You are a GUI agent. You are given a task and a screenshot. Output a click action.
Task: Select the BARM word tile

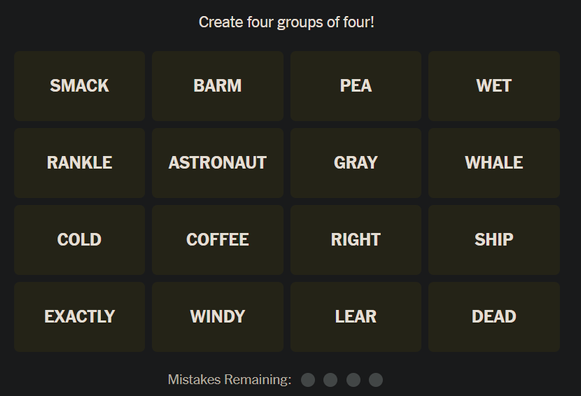[x=218, y=86]
